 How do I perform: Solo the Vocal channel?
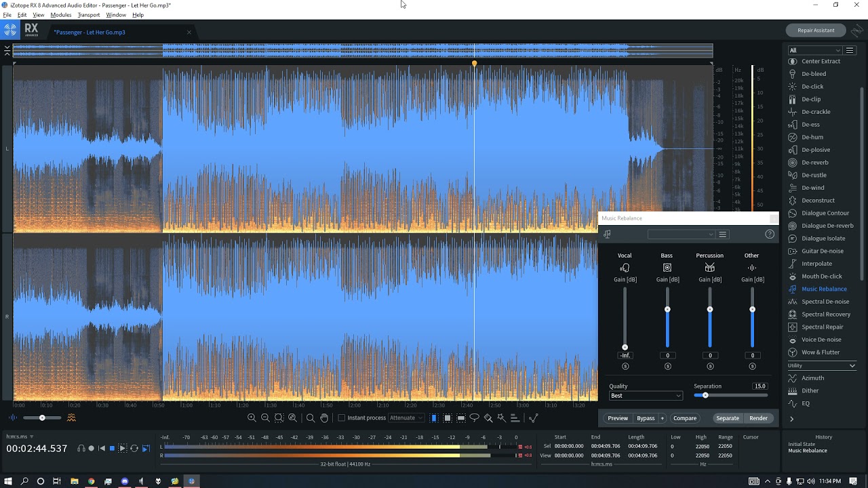(625, 367)
